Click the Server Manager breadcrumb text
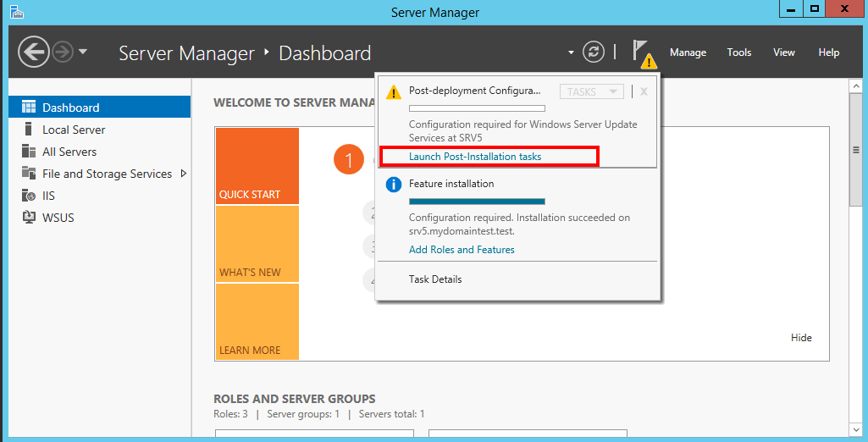Viewport: 868px width, 442px height. click(x=186, y=53)
